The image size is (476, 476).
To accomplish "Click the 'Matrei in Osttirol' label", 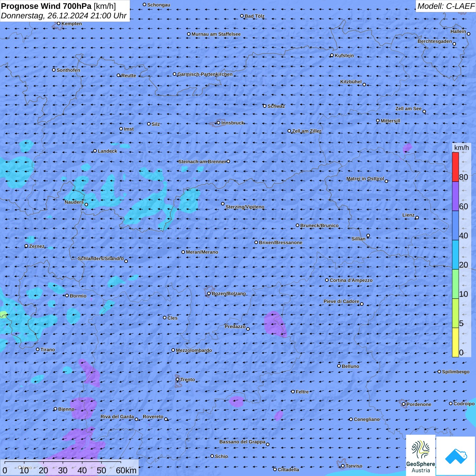I will coord(365,178).
